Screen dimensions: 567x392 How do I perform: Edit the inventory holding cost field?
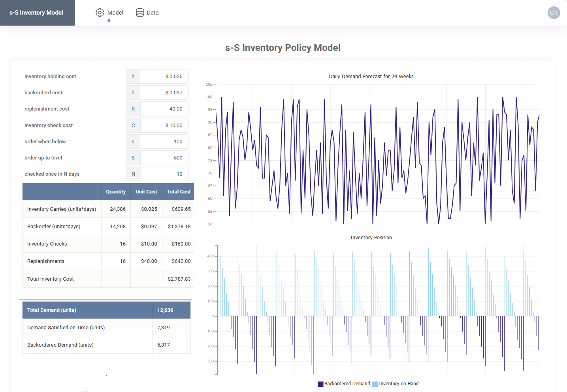(164, 77)
